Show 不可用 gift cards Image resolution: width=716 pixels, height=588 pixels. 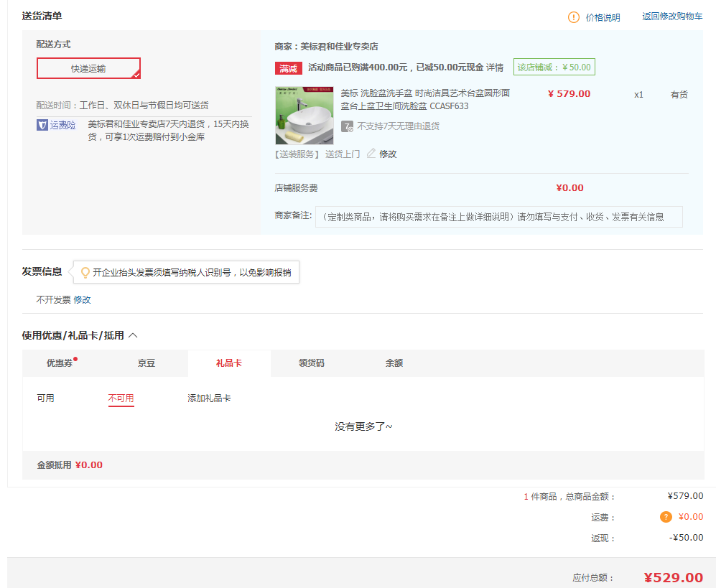pyautogui.click(x=121, y=398)
